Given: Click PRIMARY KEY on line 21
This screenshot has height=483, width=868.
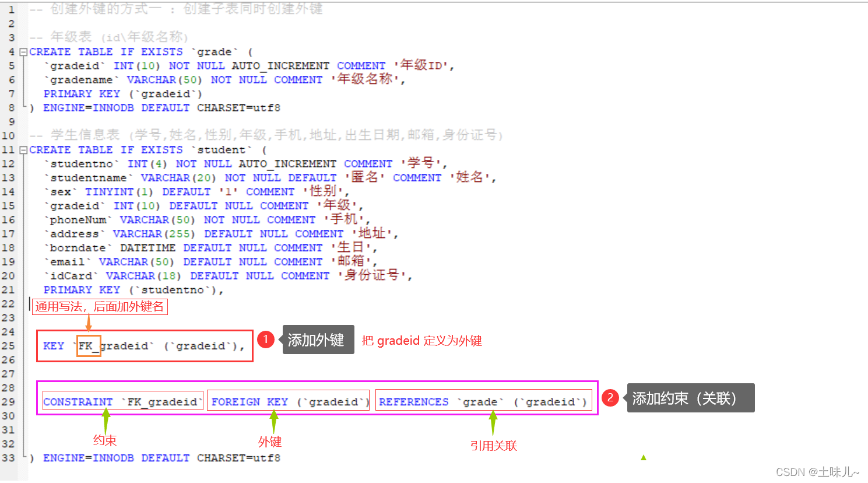Looking at the screenshot, I should 82,290.
